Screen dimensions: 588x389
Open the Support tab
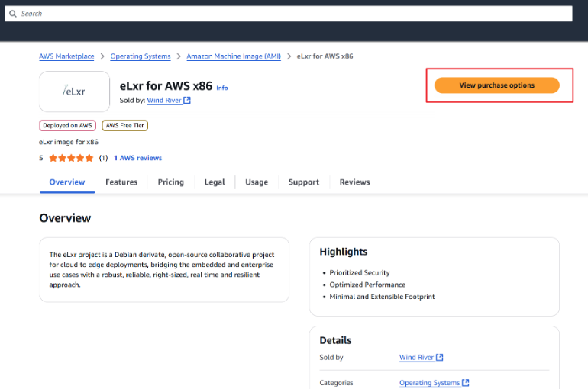click(303, 182)
